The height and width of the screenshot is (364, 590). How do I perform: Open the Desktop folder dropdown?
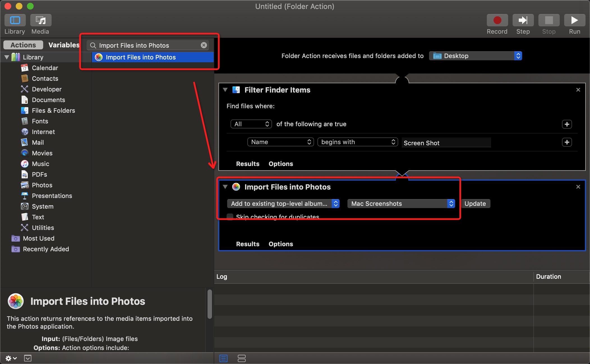475,56
